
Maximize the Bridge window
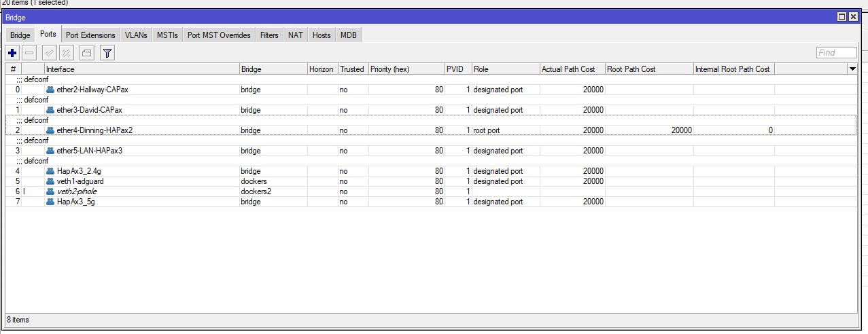[841, 17]
